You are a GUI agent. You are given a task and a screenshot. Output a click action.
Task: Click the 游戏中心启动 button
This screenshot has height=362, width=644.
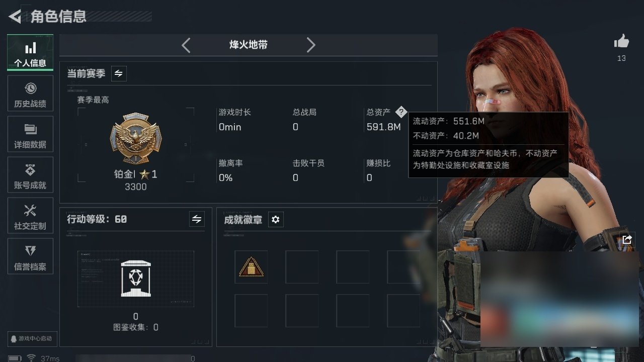click(31, 339)
